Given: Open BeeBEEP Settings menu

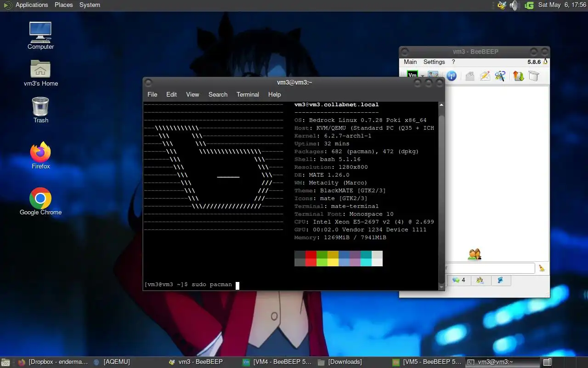Looking at the screenshot, I should coord(434,62).
